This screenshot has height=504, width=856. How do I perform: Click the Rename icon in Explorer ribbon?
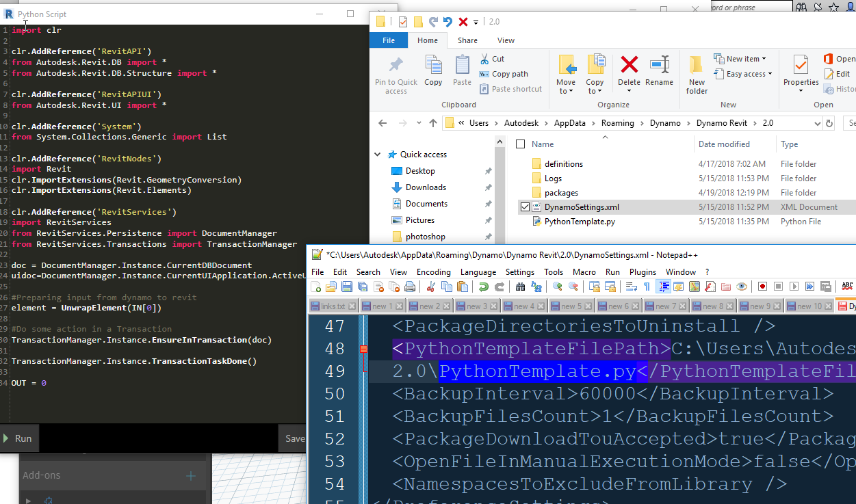pos(659,71)
